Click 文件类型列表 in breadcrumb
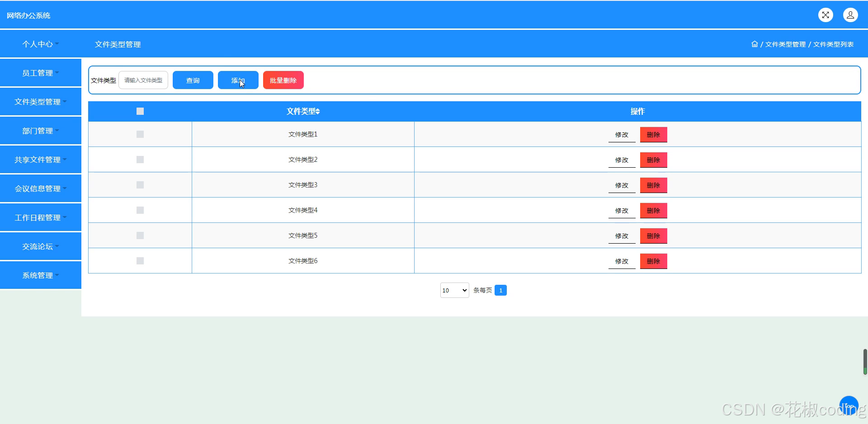The width and height of the screenshot is (868, 424). pos(833,44)
